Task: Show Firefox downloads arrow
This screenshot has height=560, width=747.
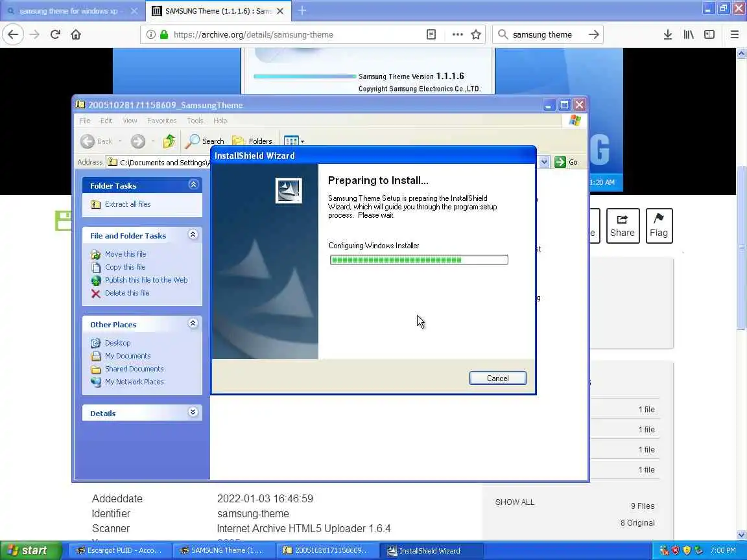Action: click(x=667, y=34)
